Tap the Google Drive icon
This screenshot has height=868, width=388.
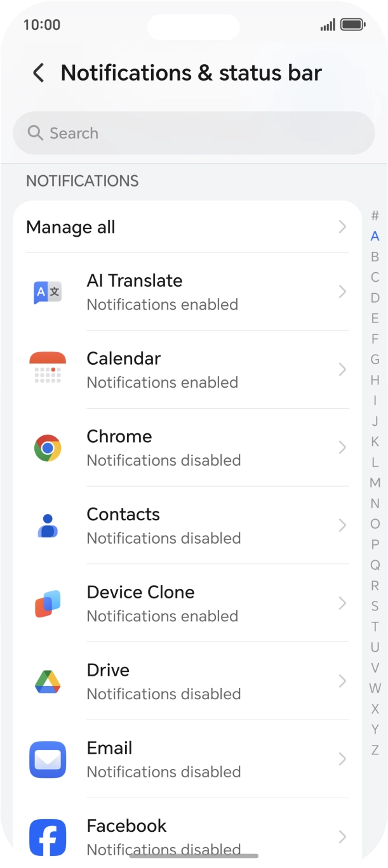[x=48, y=681]
